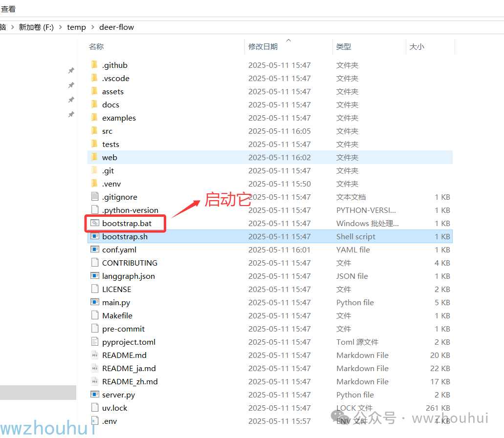Click the .venv folder icon

coord(94,184)
